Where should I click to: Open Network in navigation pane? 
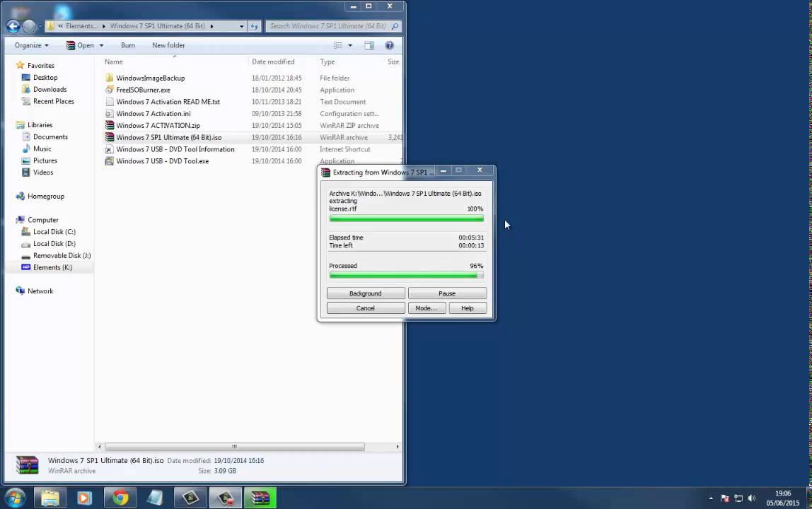click(x=40, y=291)
